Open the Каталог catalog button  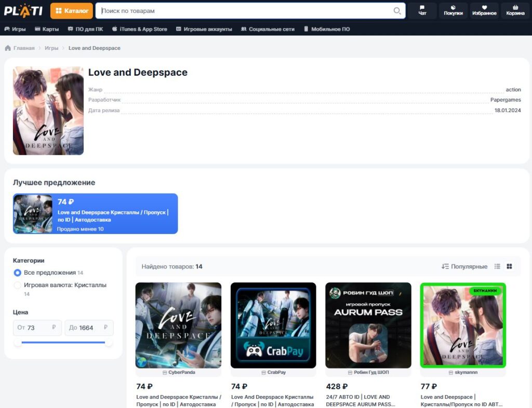tap(72, 11)
